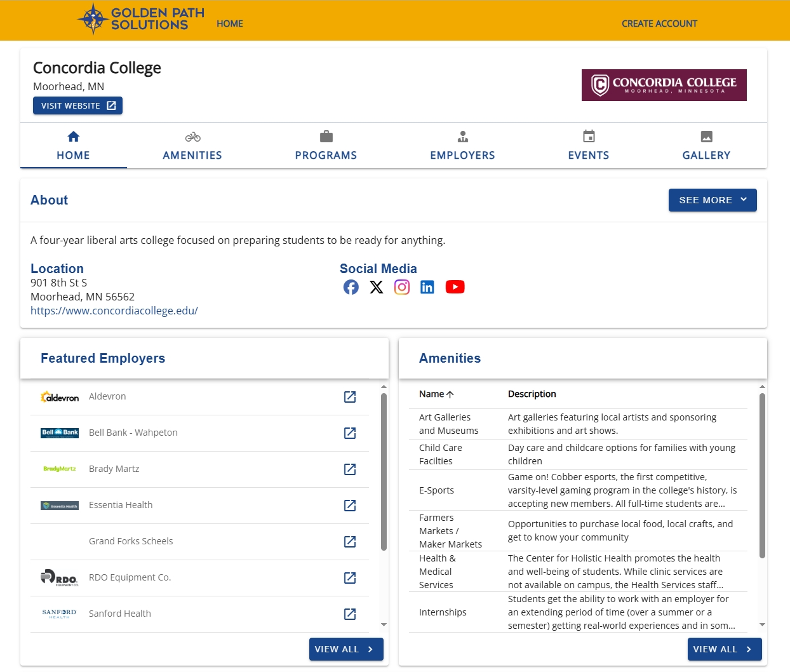Expand About with See More button
This screenshot has width=790, height=672.
click(x=713, y=200)
